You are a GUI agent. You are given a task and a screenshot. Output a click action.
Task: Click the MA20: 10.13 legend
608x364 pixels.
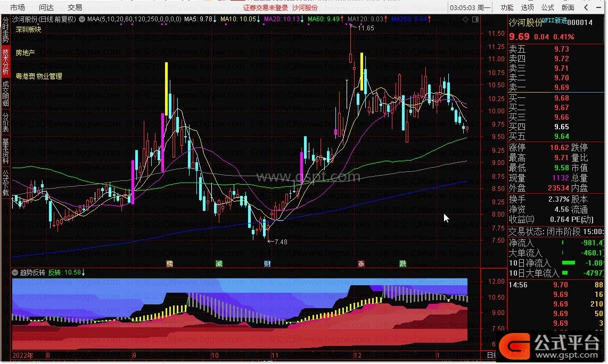[284, 19]
